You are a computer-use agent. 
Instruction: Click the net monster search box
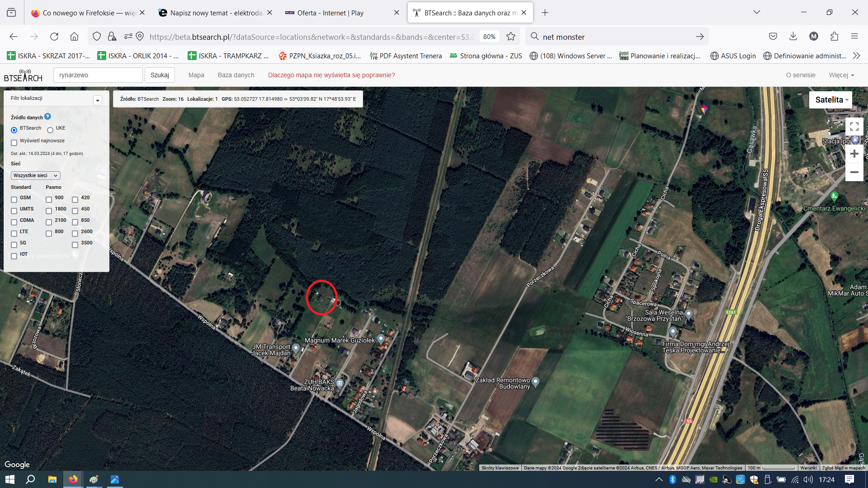click(x=617, y=37)
